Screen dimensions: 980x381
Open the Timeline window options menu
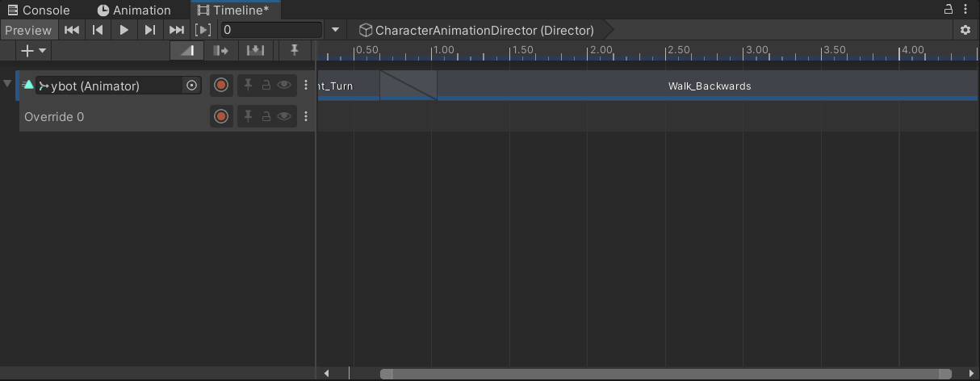[x=966, y=10]
